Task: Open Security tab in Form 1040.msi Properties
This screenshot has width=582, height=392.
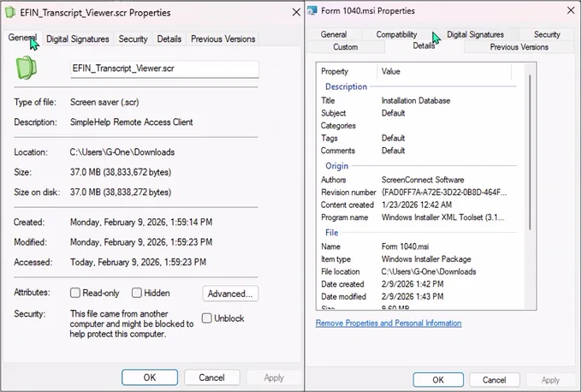Action: [547, 34]
